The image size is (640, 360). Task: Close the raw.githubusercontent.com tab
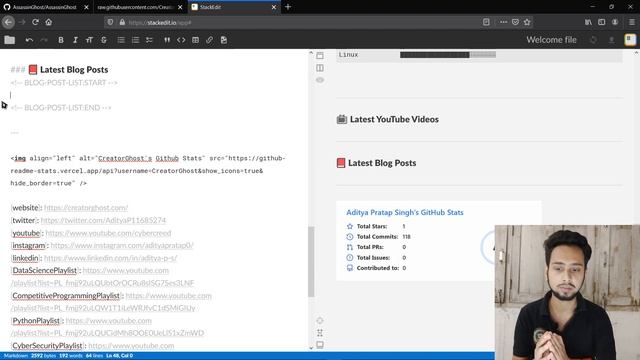click(180, 7)
